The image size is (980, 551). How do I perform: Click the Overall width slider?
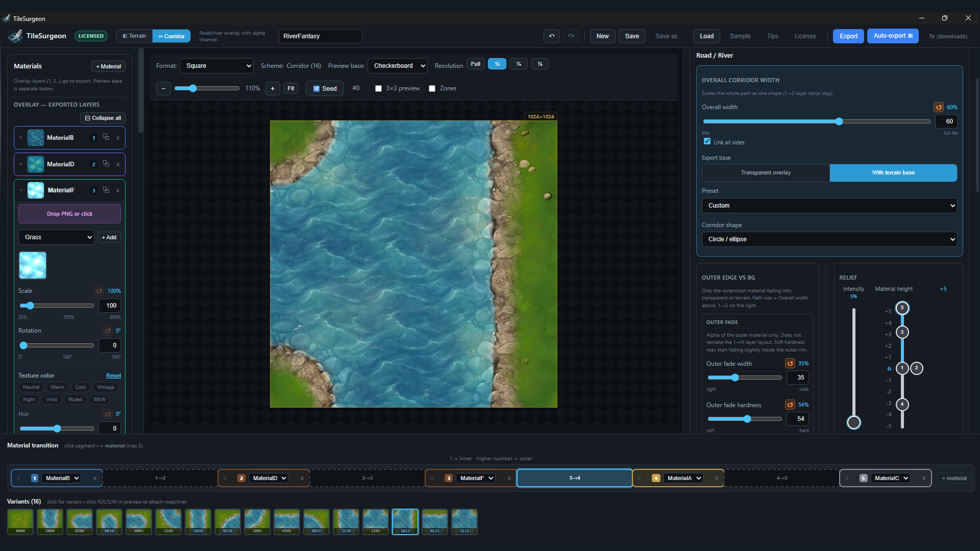pos(817,121)
